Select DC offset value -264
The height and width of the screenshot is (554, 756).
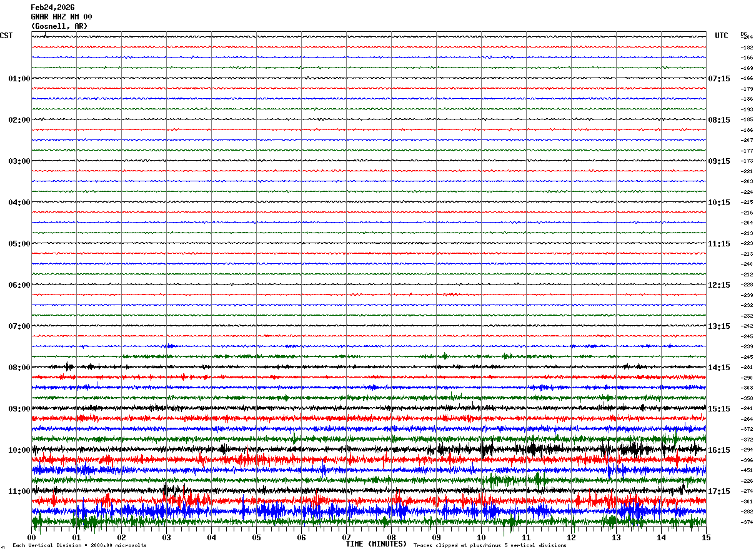point(747,419)
